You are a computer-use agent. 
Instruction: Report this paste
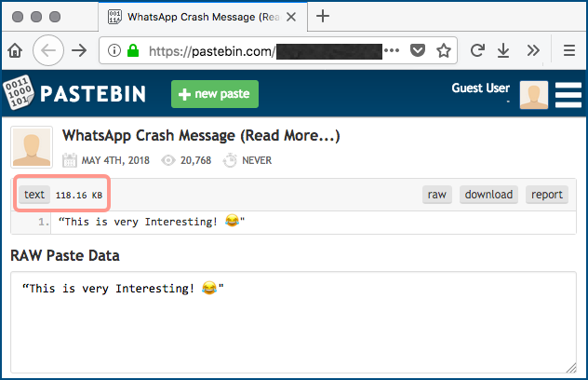click(x=547, y=195)
